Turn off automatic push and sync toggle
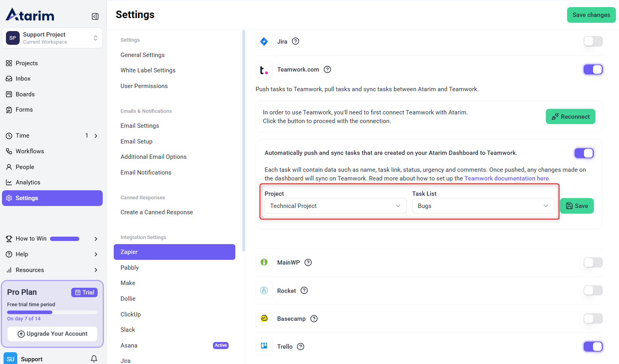619x364 pixels. [x=584, y=153]
